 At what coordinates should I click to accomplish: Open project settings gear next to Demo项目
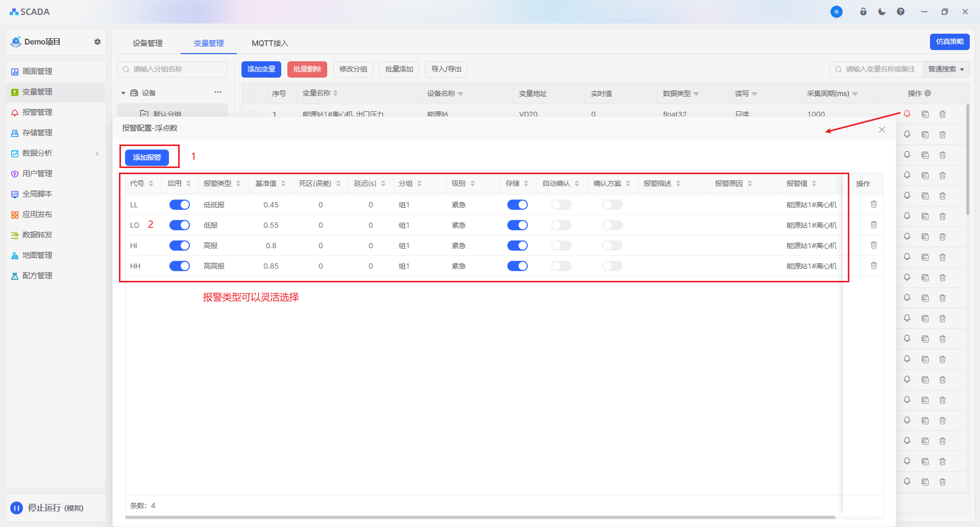[97, 42]
